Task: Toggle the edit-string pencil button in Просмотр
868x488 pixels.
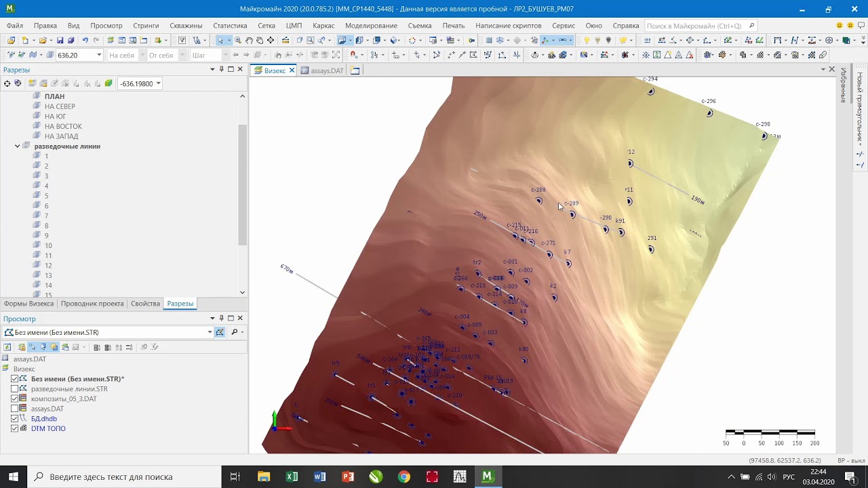Action: click(x=220, y=332)
